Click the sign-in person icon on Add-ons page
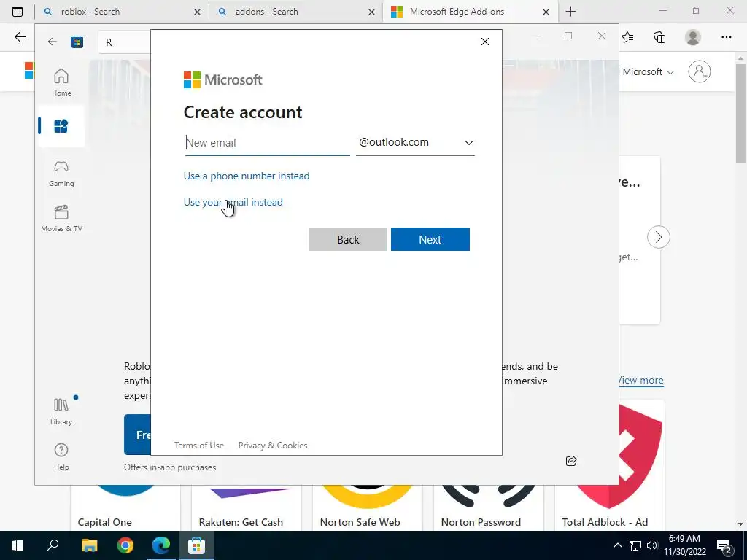Image resolution: width=747 pixels, height=560 pixels. [700, 71]
